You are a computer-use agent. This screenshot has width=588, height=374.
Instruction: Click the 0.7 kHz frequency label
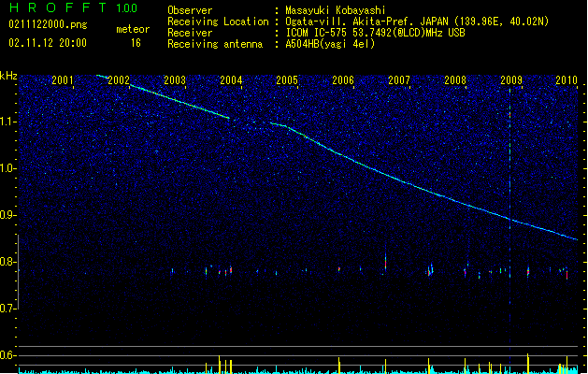[8, 309]
